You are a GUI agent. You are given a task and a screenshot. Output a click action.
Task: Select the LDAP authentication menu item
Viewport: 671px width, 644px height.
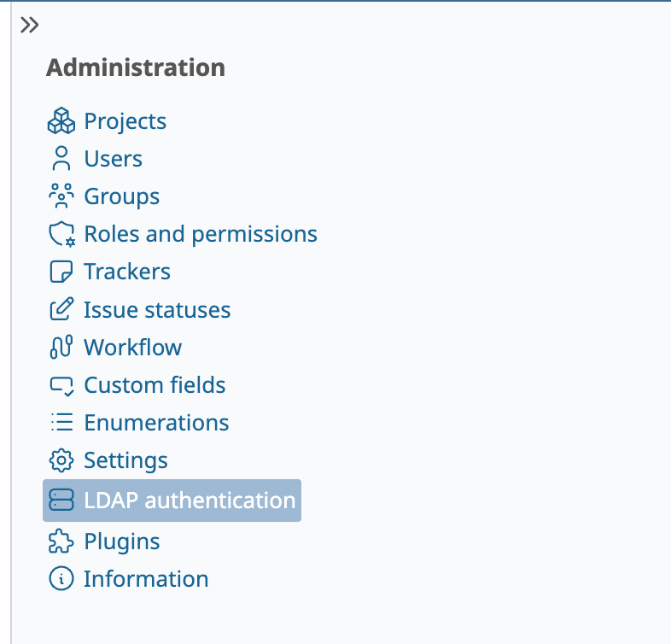click(190, 501)
